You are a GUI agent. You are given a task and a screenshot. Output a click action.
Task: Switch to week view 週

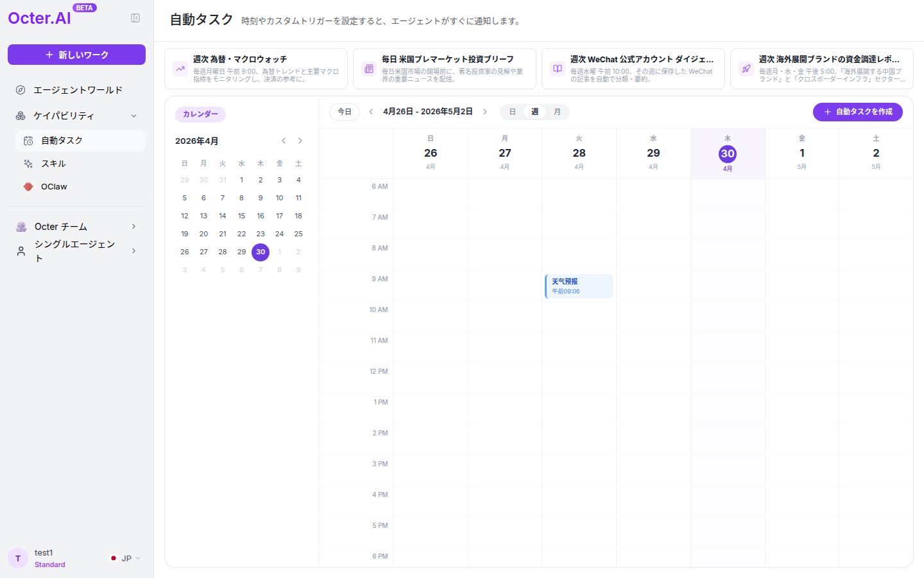[x=535, y=112]
